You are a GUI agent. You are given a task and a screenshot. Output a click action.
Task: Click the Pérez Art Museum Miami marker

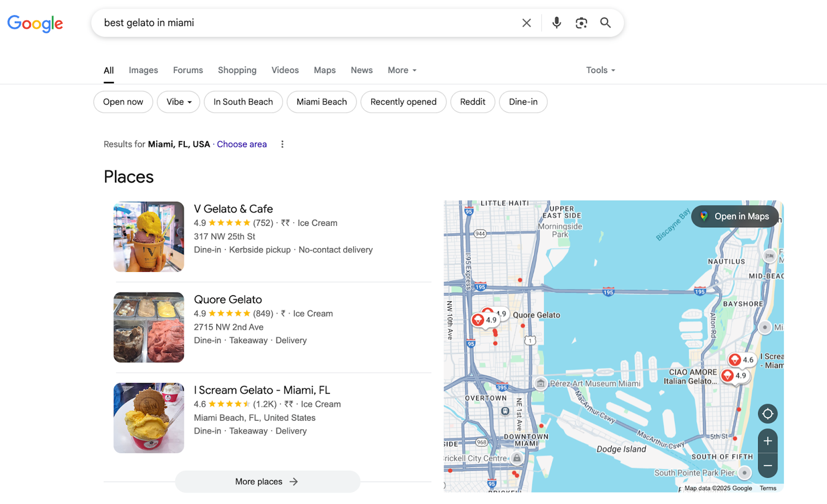541,383
